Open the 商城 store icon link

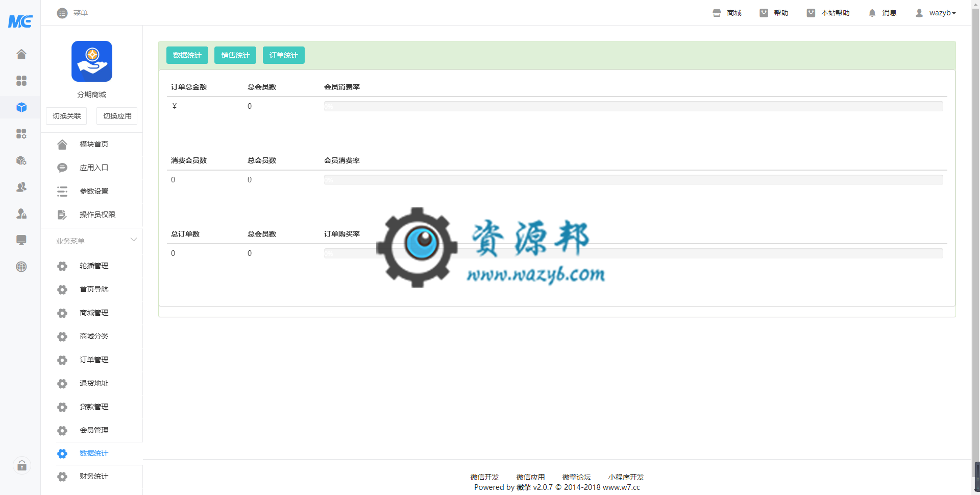pyautogui.click(x=727, y=13)
